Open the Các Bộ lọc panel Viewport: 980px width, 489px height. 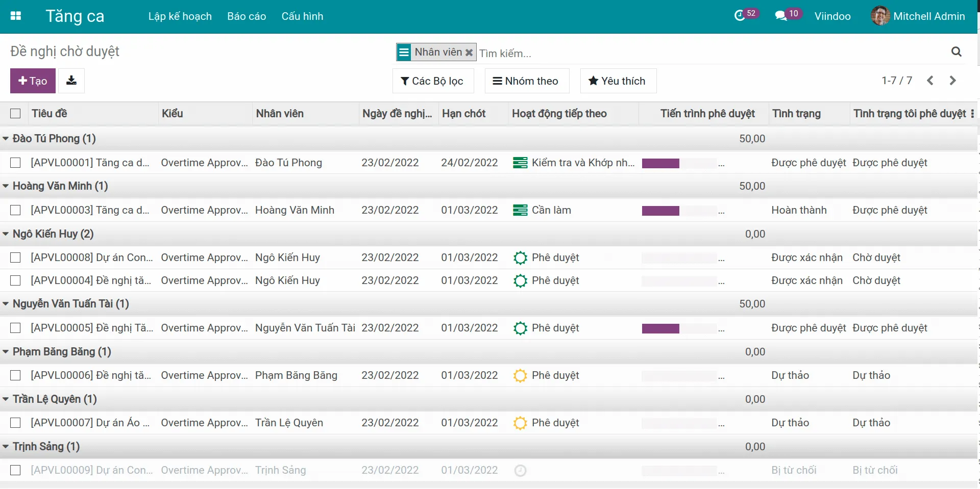(432, 81)
